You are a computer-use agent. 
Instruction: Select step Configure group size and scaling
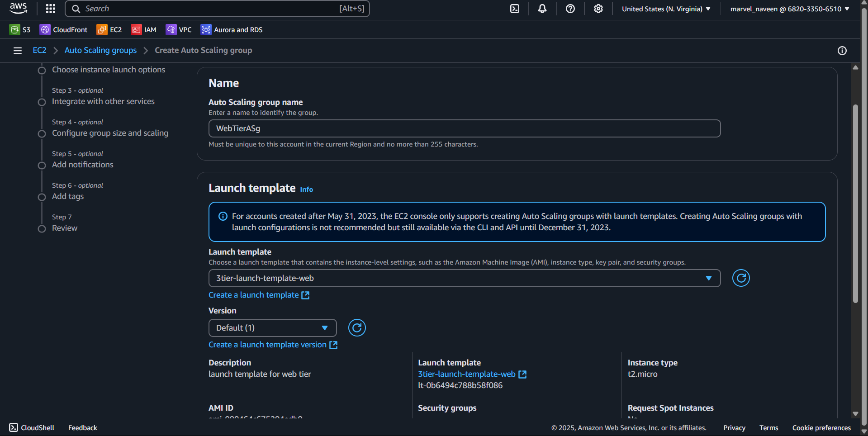pyautogui.click(x=110, y=133)
